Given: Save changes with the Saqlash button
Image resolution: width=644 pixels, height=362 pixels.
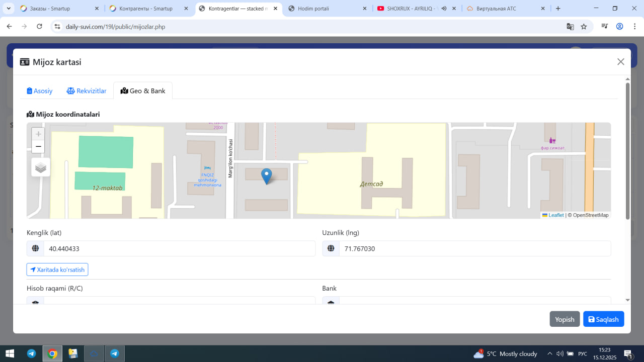Looking at the screenshot, I should point(603,319).
